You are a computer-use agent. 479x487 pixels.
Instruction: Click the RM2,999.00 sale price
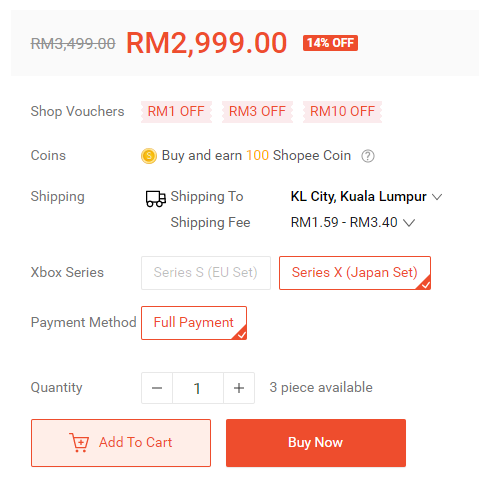pos(206,43)
